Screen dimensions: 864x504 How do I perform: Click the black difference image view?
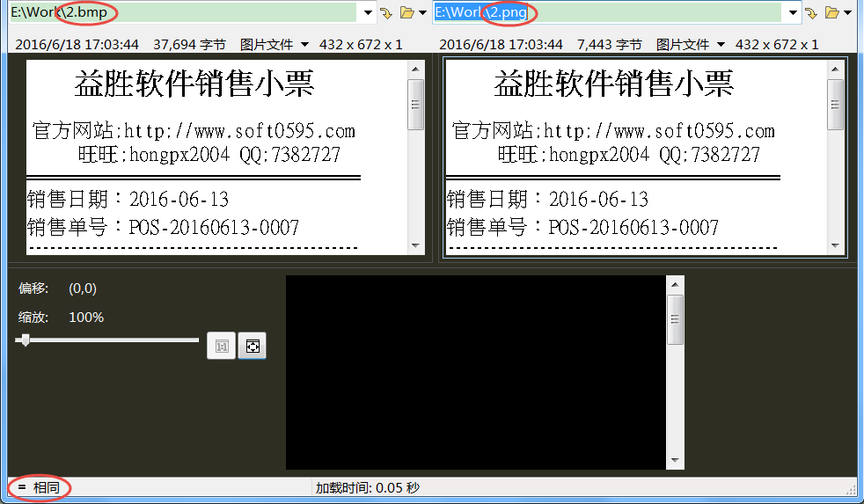coord(476,372)
